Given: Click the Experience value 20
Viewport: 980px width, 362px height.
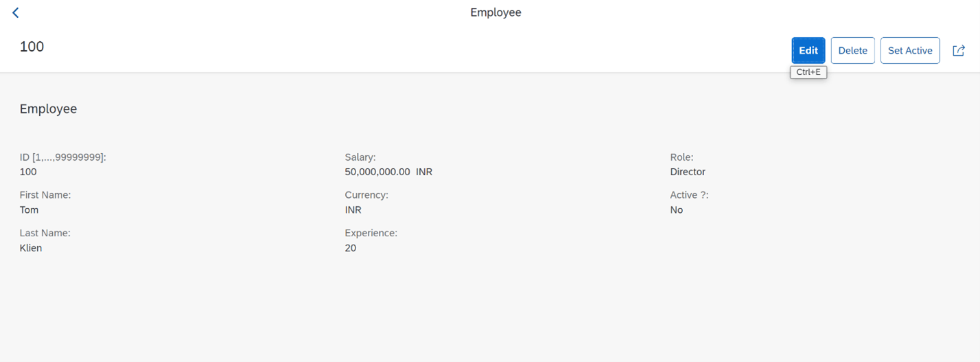Looking at the screenshot, I should [351, 248].
